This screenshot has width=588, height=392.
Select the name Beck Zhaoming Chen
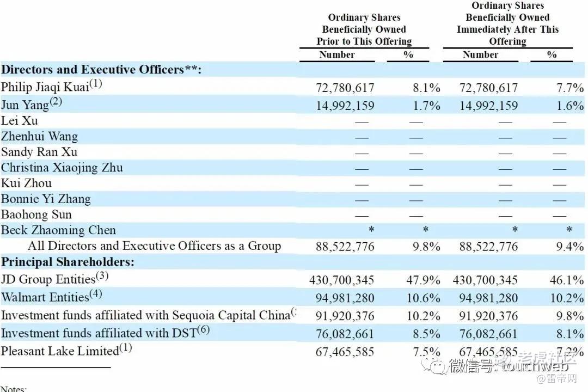[58, 230]
